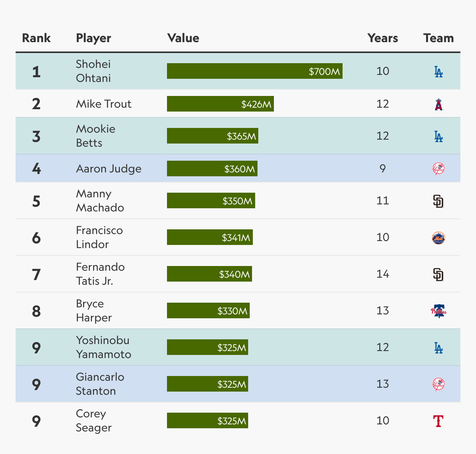The height and width of the screenshot is (454, 476).
Task: Click the Value column header
Action: [183, 38]
